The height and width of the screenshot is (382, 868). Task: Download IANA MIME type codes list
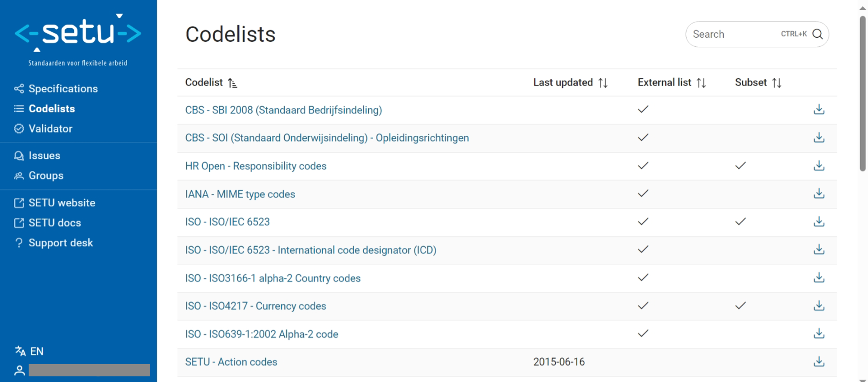(819, 193)
